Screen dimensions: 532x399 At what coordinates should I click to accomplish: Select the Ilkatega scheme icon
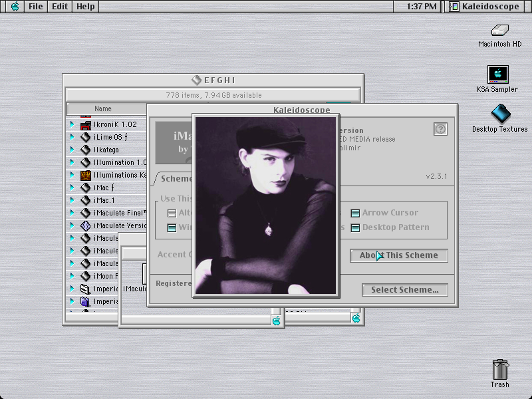click(x=86, y=150)
